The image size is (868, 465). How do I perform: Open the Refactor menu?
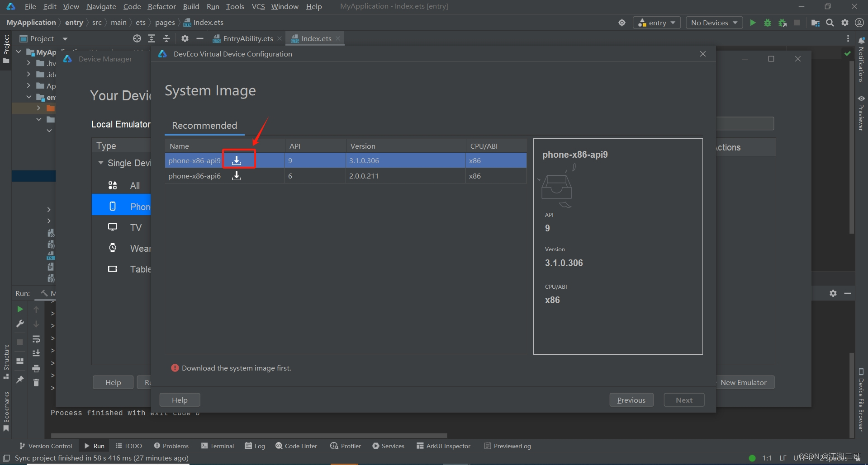(x=161, y=6)
